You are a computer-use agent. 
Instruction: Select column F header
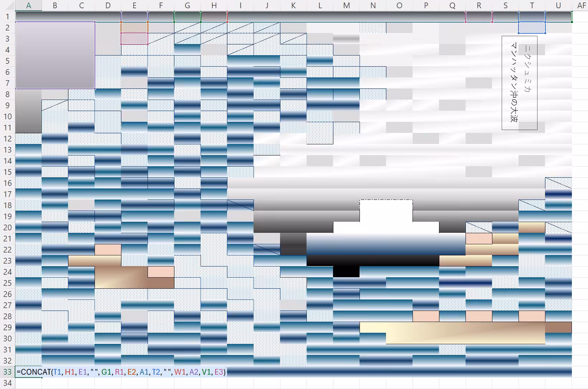click(161, 5)
